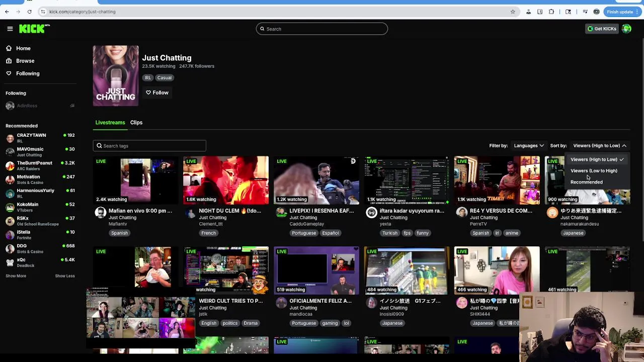The image size is (644, 362).
Task: Open iStella recommended channel
Action: click(x=40, y=234)
